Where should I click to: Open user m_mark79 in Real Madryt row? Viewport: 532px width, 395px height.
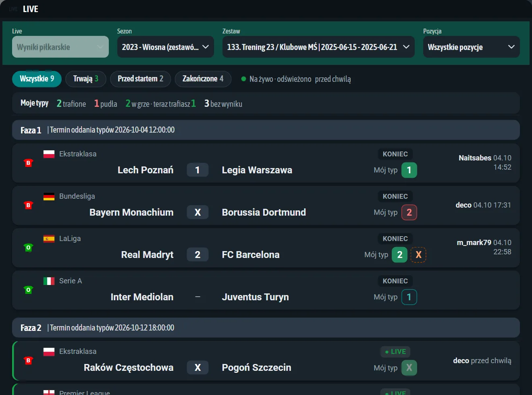474,243
